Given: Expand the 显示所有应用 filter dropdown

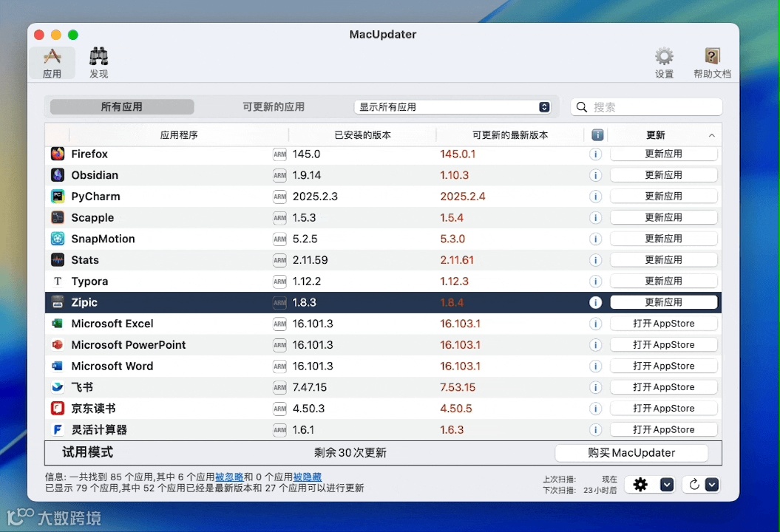Looking at the screenshot, I should tap(452, 107).
